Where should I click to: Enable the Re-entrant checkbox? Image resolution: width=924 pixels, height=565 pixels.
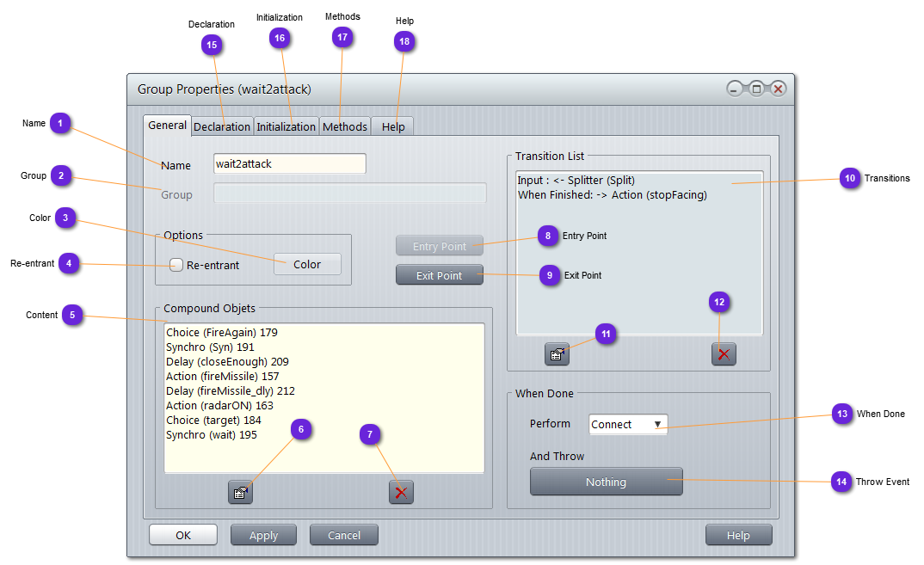point(176,265)
